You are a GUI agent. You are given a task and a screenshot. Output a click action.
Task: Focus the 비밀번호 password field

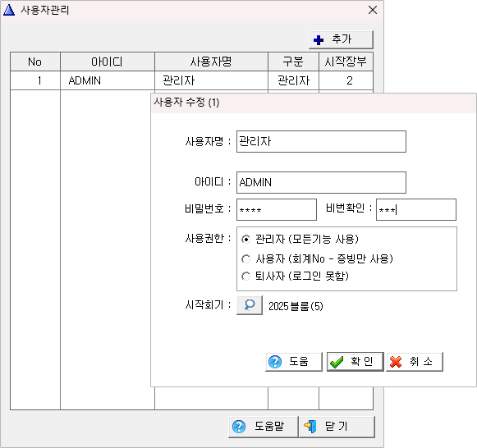[x=277, y=210]
